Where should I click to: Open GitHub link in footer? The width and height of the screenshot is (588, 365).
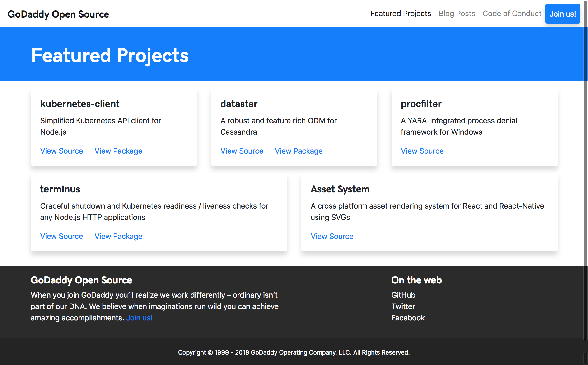coord(403,295)
